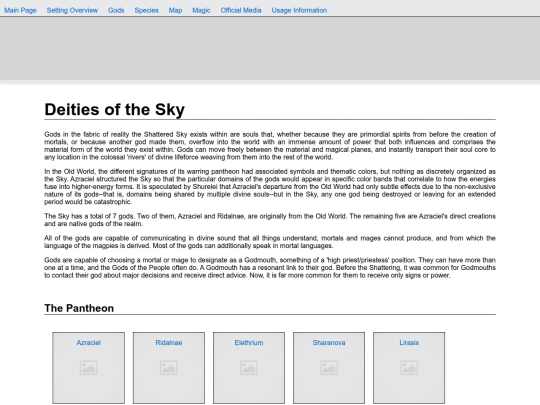This screenshot has height=405, width=540.
Task: Click paragraph starting 'Gods in the fabric of reality'
Action: click(270, 146)
